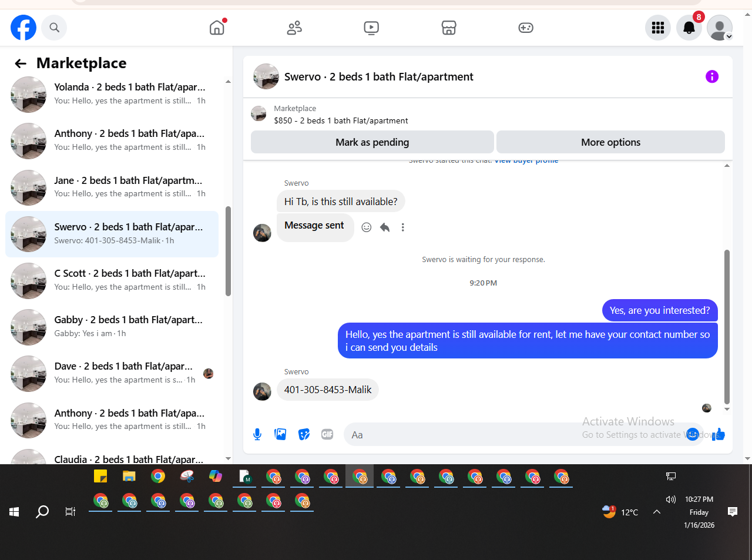The height and width of the screenshot is (560, 752).
Task: React to the Message sent bubble with emoji
Action: [367, 227]
